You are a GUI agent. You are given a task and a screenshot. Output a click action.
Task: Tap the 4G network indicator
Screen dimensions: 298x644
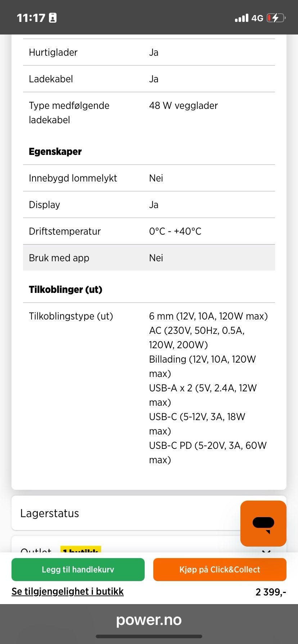[257, 18]
